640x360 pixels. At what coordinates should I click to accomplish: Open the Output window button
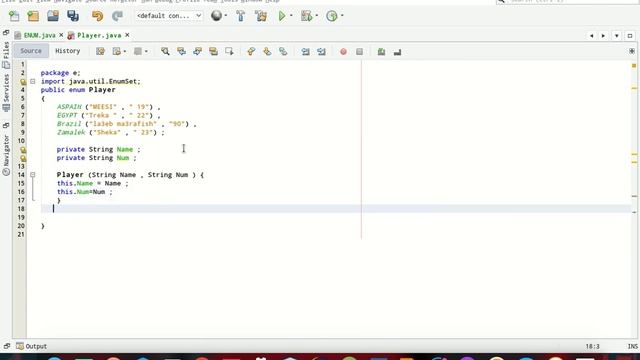click(x=31, y=346)
